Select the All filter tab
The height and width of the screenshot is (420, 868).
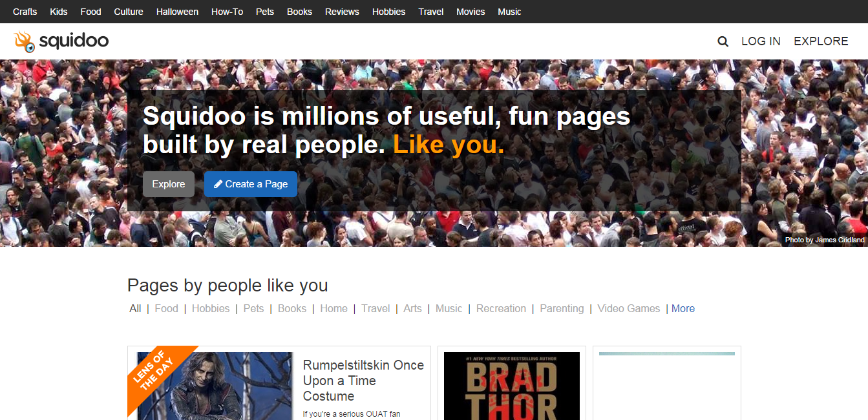click(x=135, y=308)
